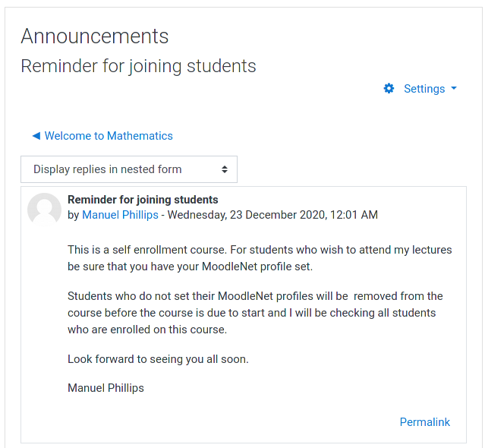This screenshot has height=448, width=485.
Task: Go to Welcome to Mathematics discussion
Action: (x=109, y=136)
